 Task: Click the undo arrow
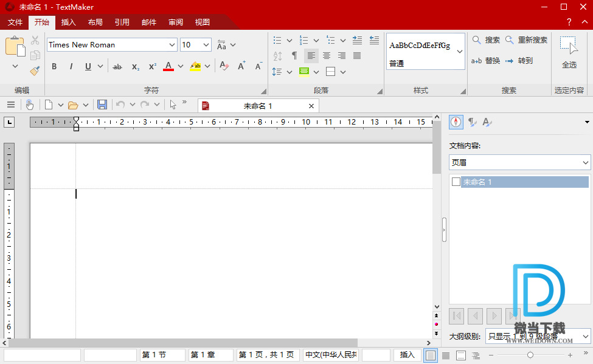(x=120, y=105)
